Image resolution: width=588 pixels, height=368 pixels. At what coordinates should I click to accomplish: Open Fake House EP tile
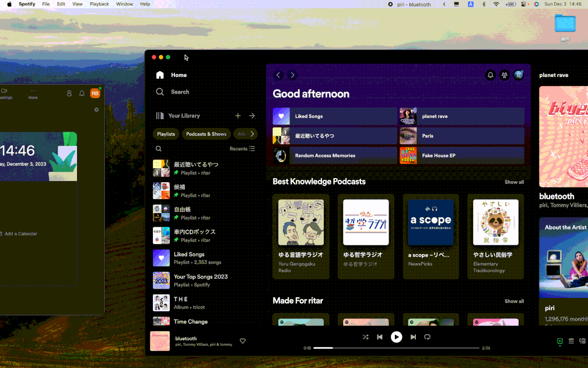461,155
